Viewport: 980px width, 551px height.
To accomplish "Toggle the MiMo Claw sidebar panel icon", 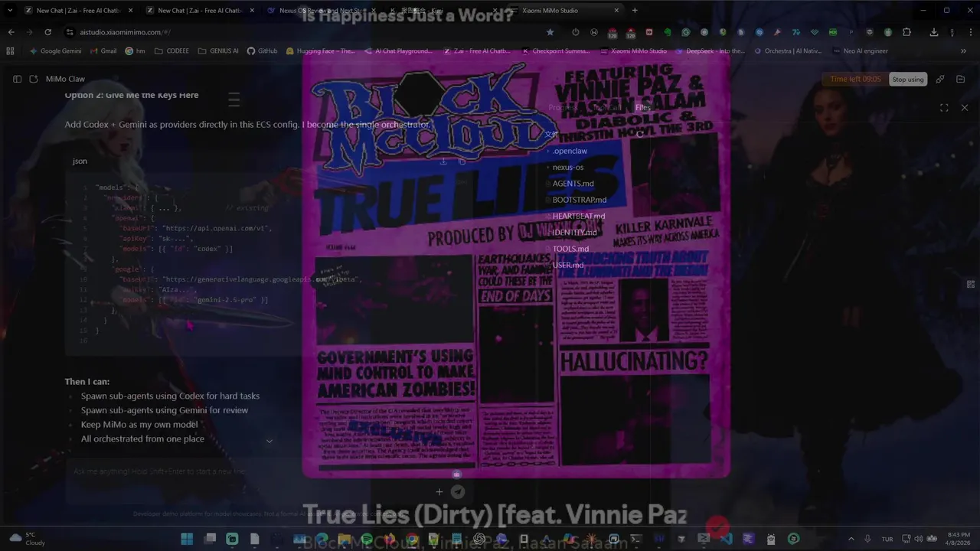I will tap(17, 79).
